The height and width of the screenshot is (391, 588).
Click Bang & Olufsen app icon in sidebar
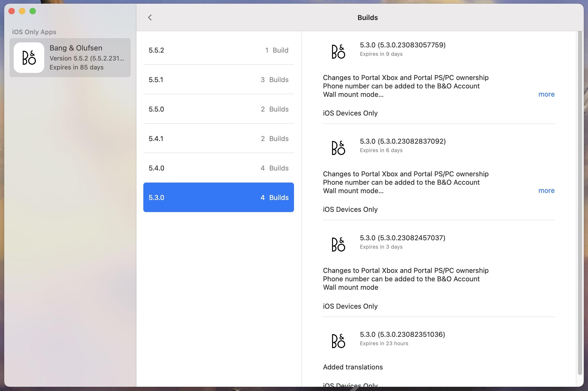pos(29,58)
